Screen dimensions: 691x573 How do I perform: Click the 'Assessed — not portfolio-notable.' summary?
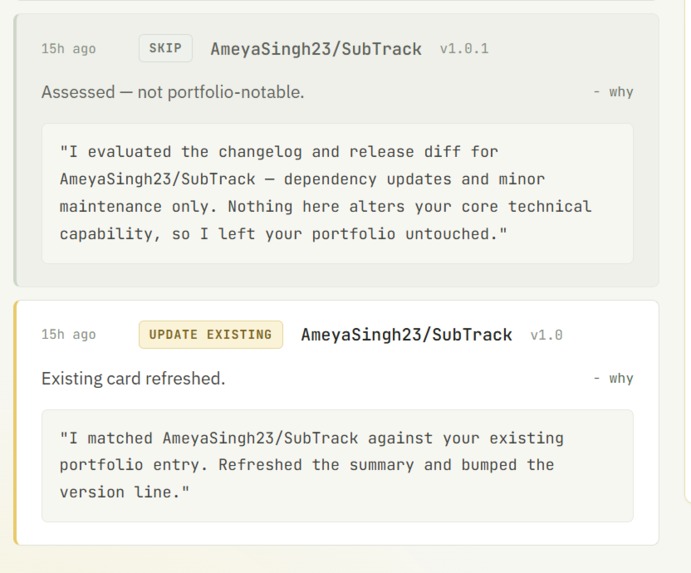coord(173,92)
